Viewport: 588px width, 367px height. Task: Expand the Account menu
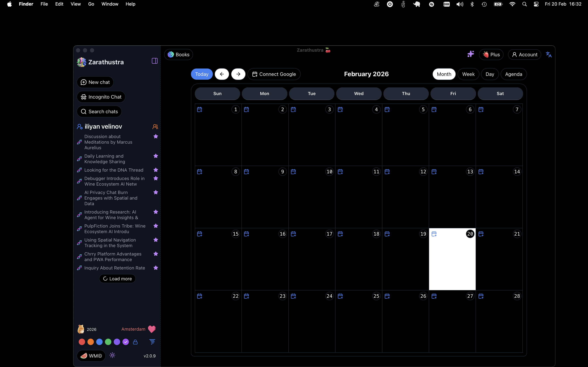pos(525,55)
